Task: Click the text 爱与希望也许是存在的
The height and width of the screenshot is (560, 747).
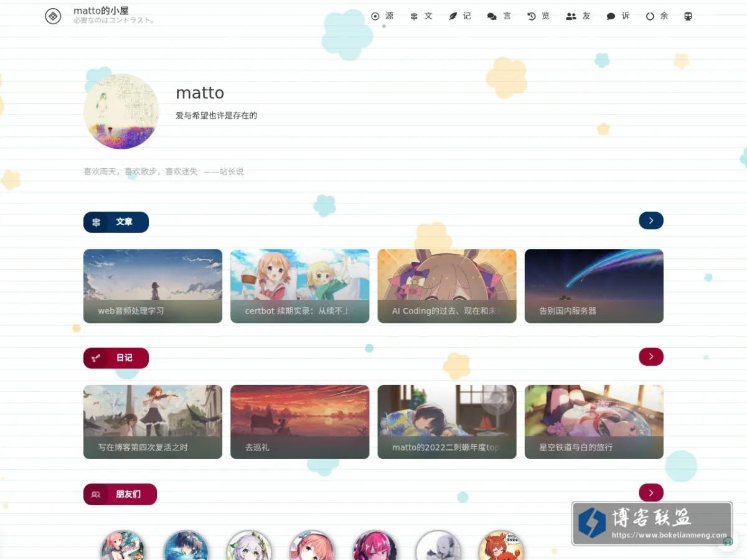Action: pyautogui.click(x=217, y=115)
